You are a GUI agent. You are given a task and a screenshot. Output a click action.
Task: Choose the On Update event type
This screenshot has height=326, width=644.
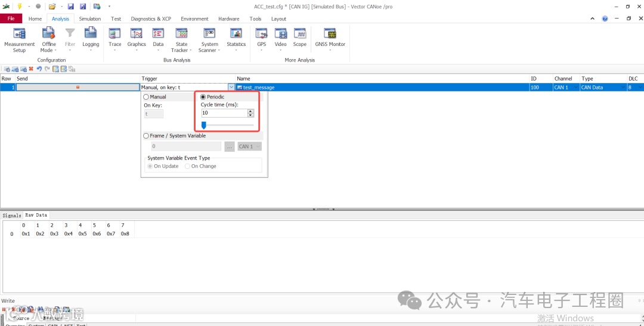[x=150, y=166]
